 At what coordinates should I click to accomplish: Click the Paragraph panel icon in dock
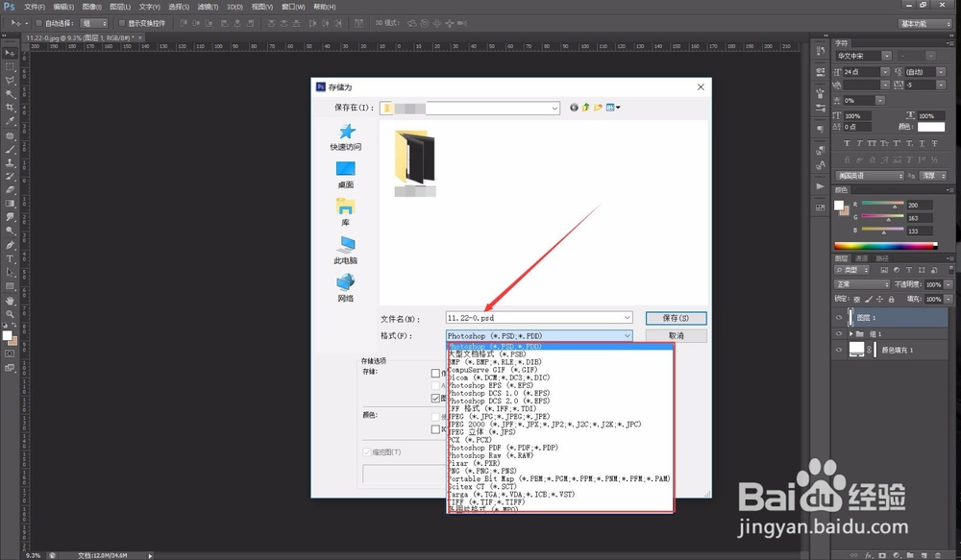[820, 130]
